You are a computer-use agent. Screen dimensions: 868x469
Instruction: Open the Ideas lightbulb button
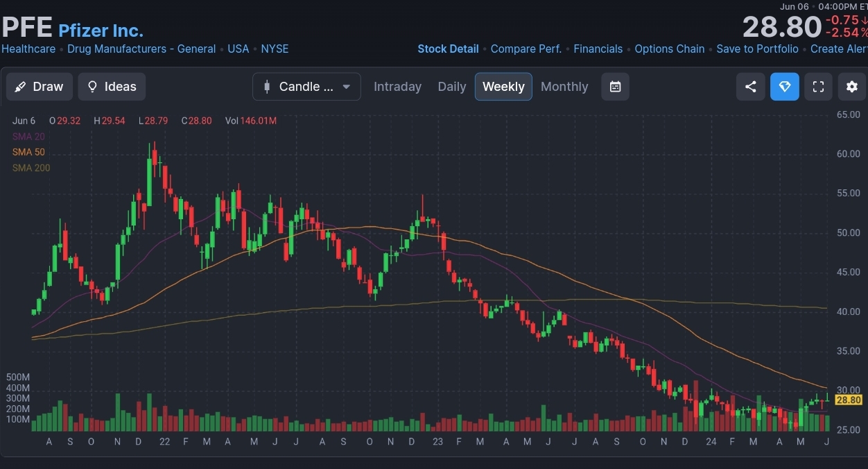112,87
